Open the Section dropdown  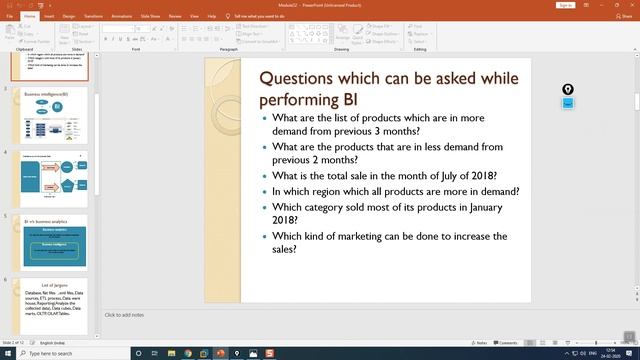click(83, 42)
